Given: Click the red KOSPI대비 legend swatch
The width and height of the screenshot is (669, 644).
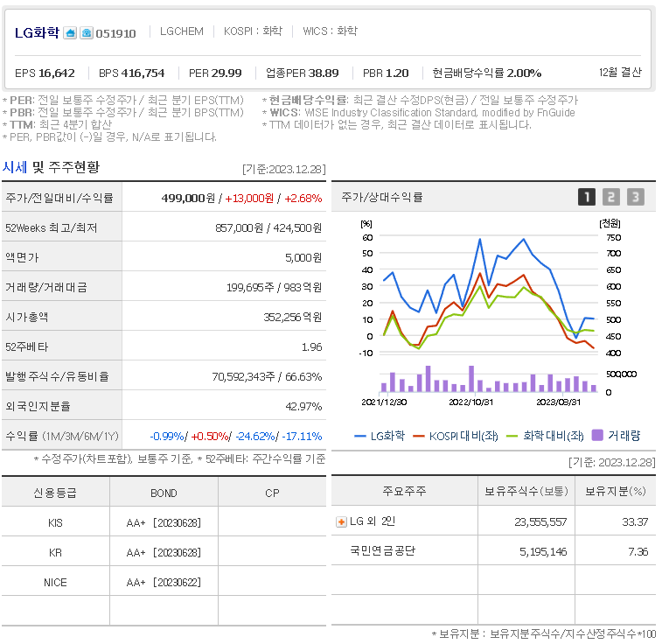Looking at the screenshot, I should coord(419,436).
